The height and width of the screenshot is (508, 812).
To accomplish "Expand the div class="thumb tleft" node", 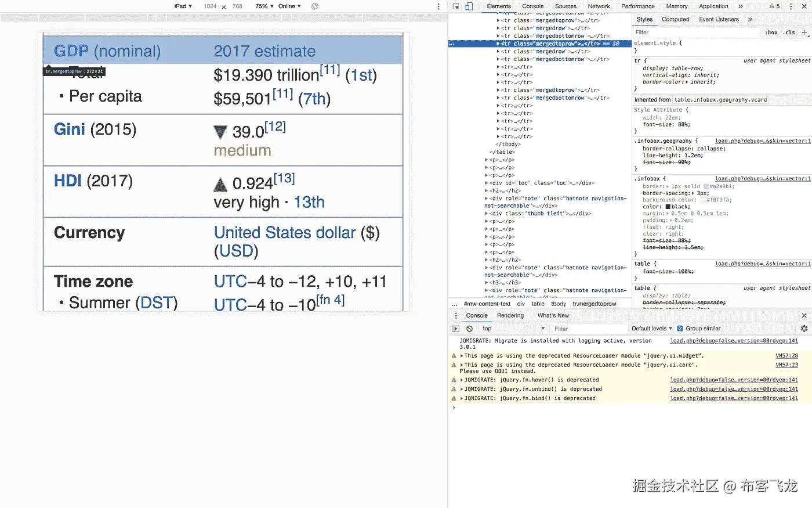I will coord(487,214).
